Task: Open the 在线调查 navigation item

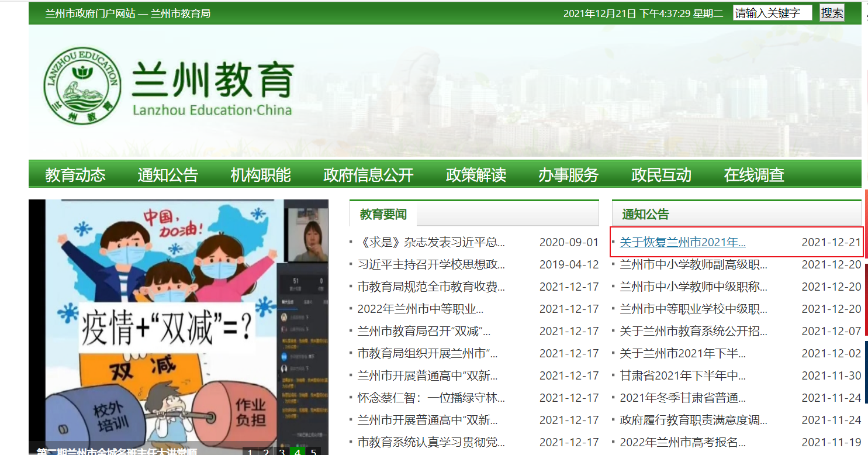Action: pos(754,175)
